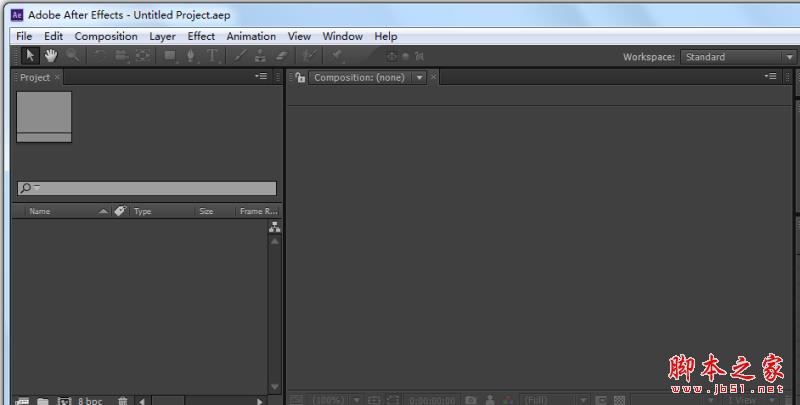Screen dimensions: 800x405
Task: Select the Unified Camera tool
Action: click(x=121, y=56)
